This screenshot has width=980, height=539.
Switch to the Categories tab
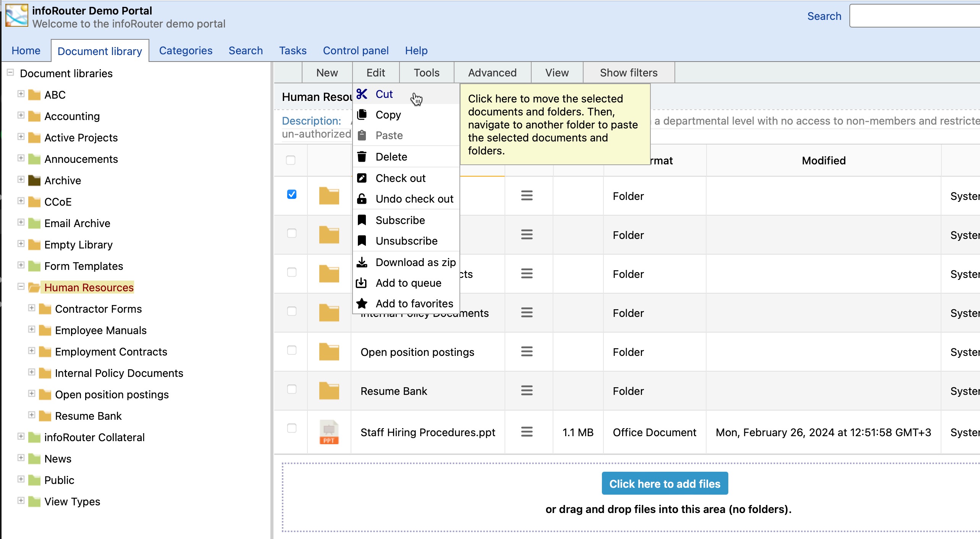[186, 50]
